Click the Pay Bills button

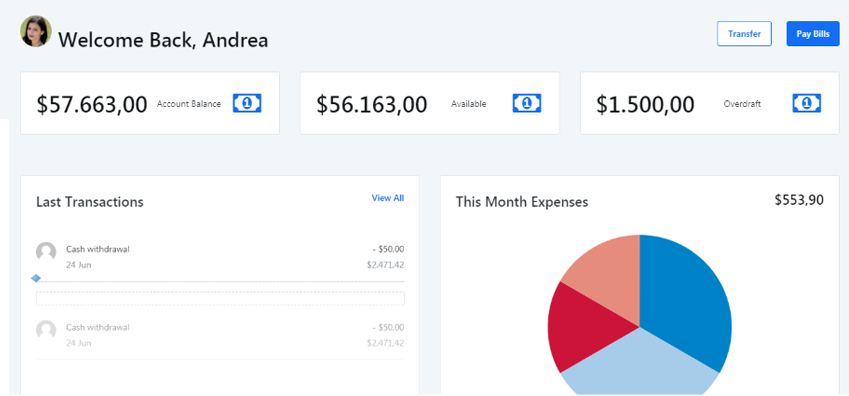813,34
